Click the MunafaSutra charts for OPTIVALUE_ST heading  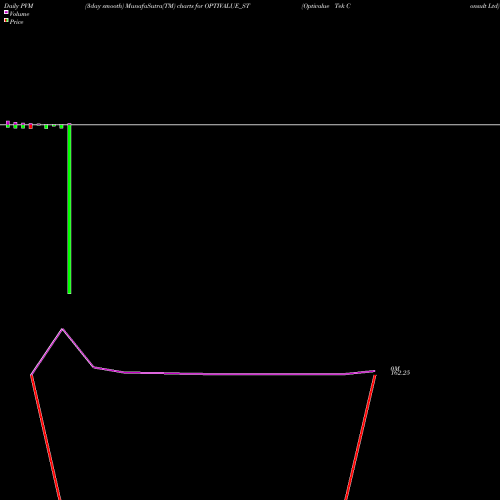167,6
